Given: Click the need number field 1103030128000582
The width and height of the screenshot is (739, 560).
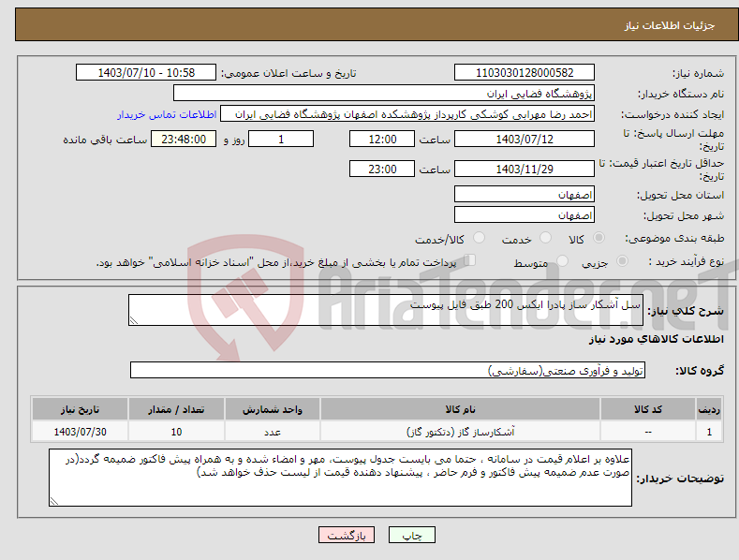Looking at the screenshot, I should 525,73.
